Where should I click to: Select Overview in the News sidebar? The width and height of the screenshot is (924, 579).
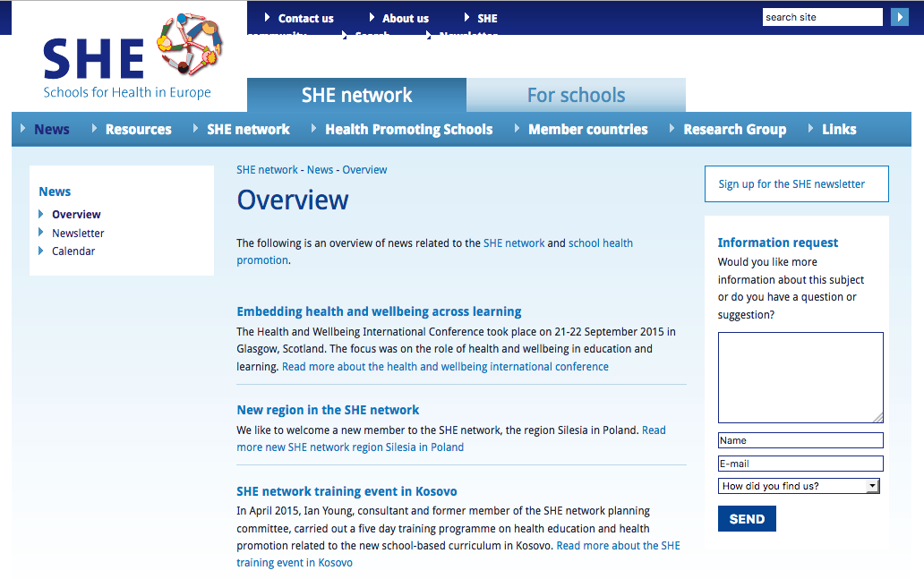click(x=76, y=215)
